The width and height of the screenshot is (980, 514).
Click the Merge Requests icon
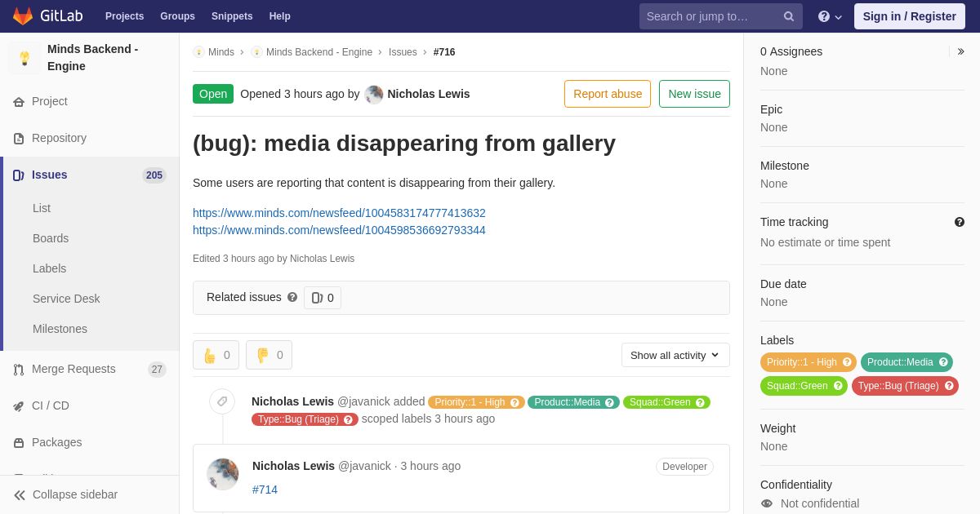19,370
